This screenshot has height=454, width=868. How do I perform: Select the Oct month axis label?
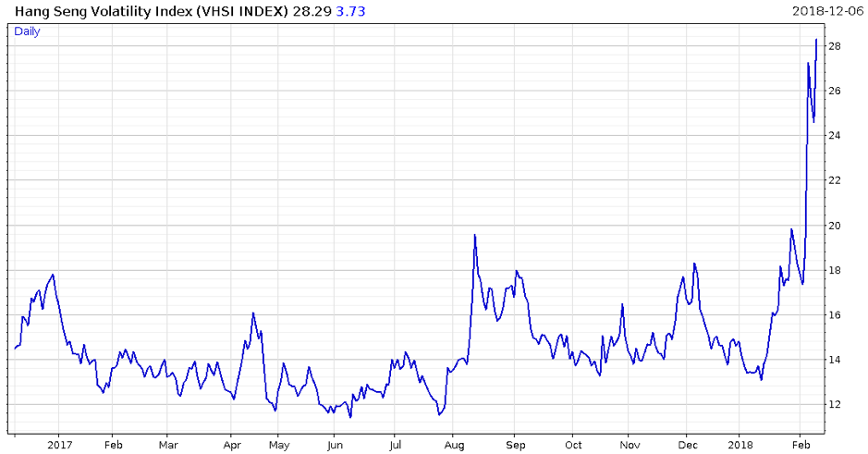[572, 444]
